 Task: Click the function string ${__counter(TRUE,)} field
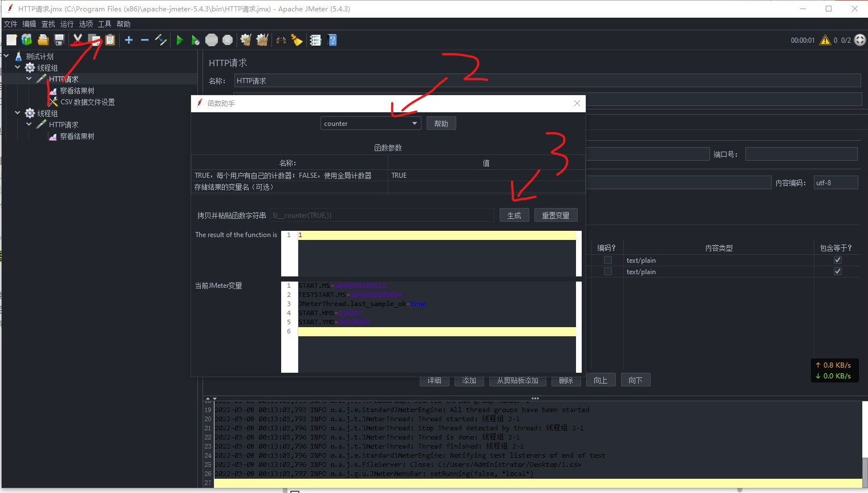382,215
